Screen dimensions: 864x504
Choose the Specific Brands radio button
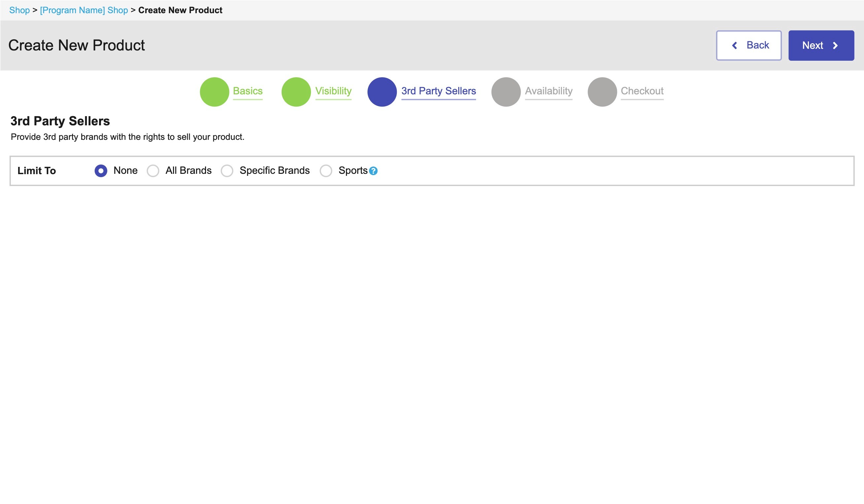pyautogui.click(x=227, y=171)
